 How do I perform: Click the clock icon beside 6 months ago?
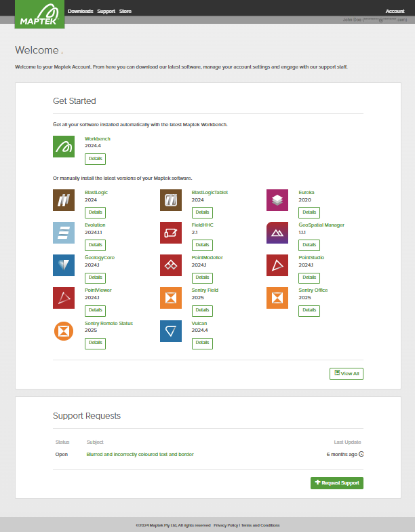(361, 454)
